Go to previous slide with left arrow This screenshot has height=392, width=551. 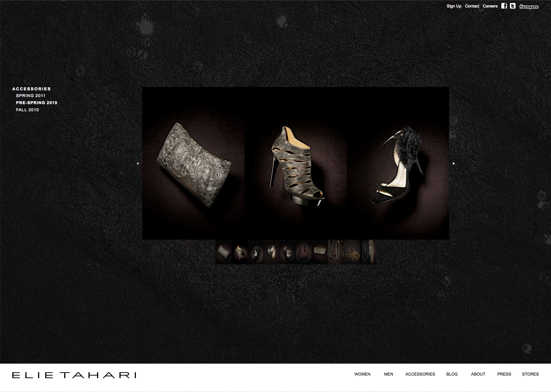(x=137, y=164)
